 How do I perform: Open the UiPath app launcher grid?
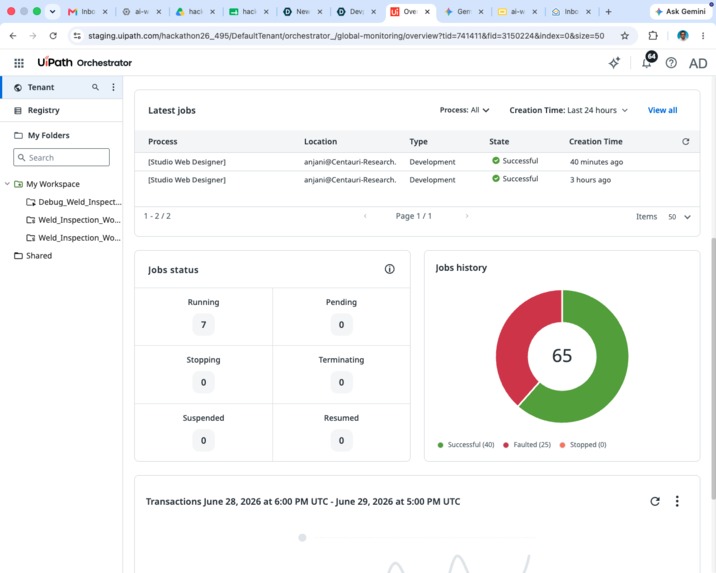[19, 63]
